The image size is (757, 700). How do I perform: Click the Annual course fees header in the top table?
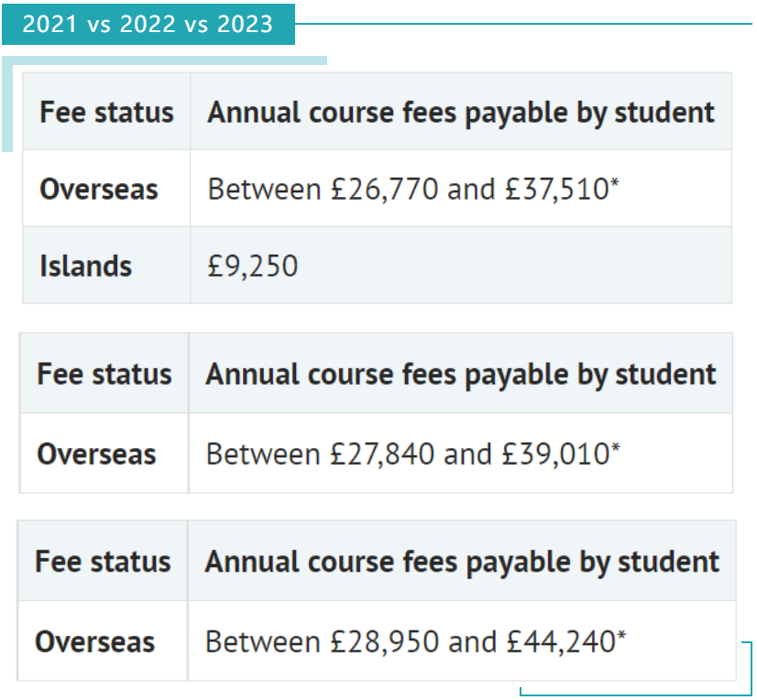point(461,112)
